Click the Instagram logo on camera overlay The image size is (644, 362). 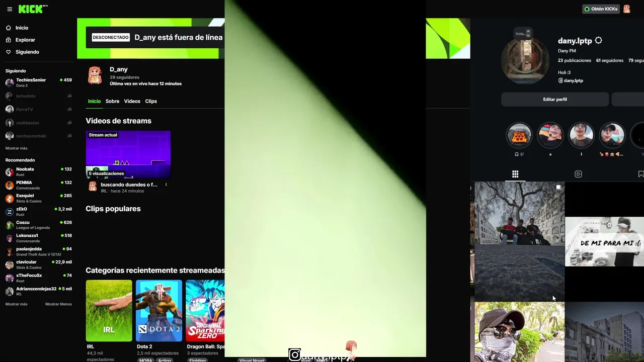click(295, 355)
